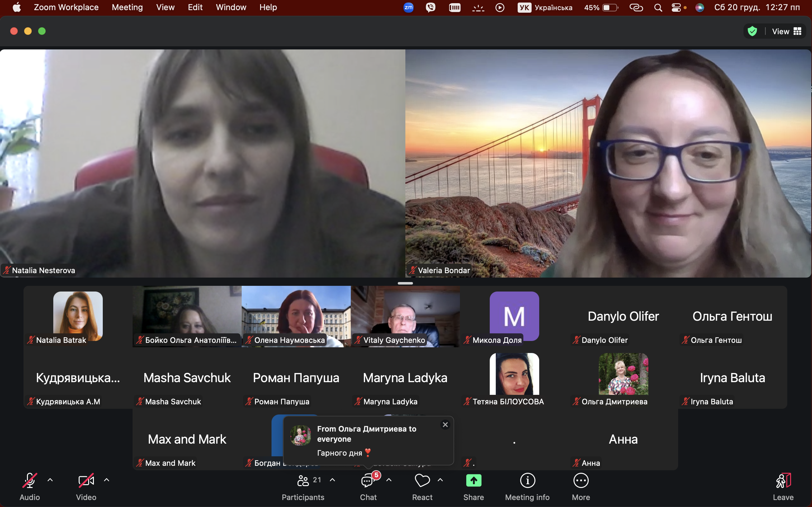
Task: Open the Window menu in menu bar
Action: coord(231,7)
